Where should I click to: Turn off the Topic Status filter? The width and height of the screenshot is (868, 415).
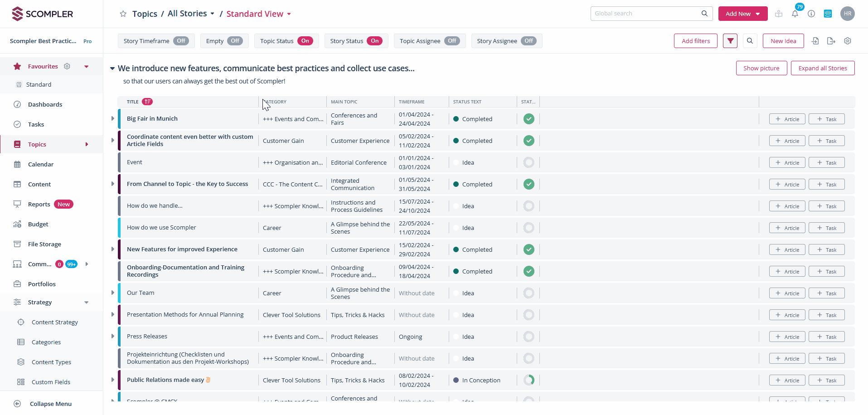pos(305,41)
